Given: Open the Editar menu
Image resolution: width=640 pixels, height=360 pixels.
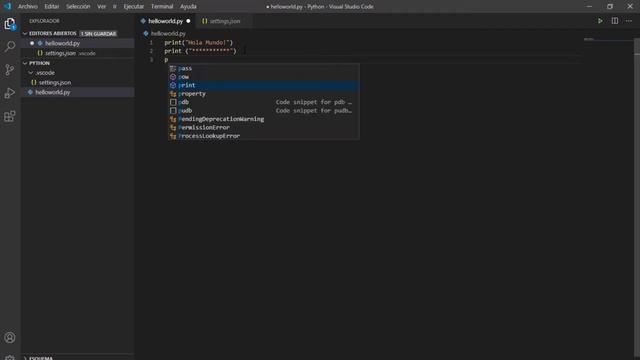Looking at the screenshot, I should (x=52, y=7).
